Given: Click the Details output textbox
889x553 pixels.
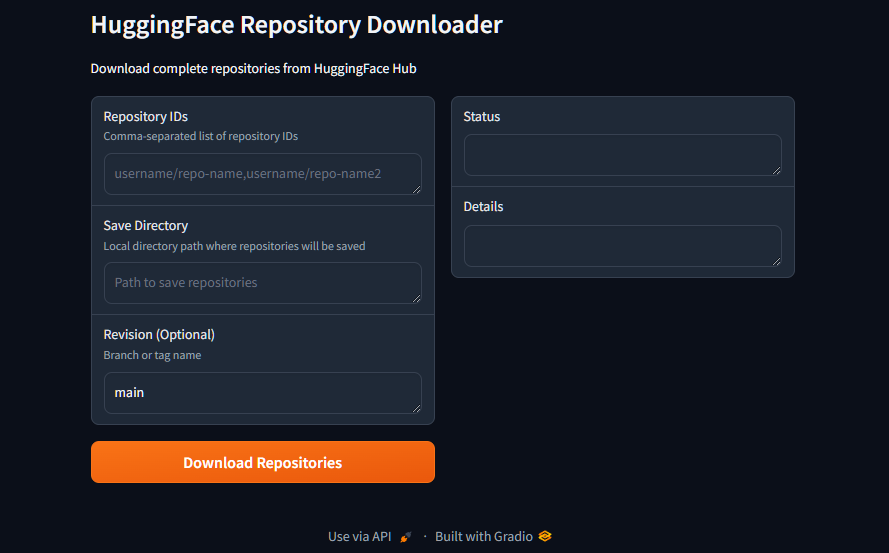Looking at the screenshot, I should 623,246.
